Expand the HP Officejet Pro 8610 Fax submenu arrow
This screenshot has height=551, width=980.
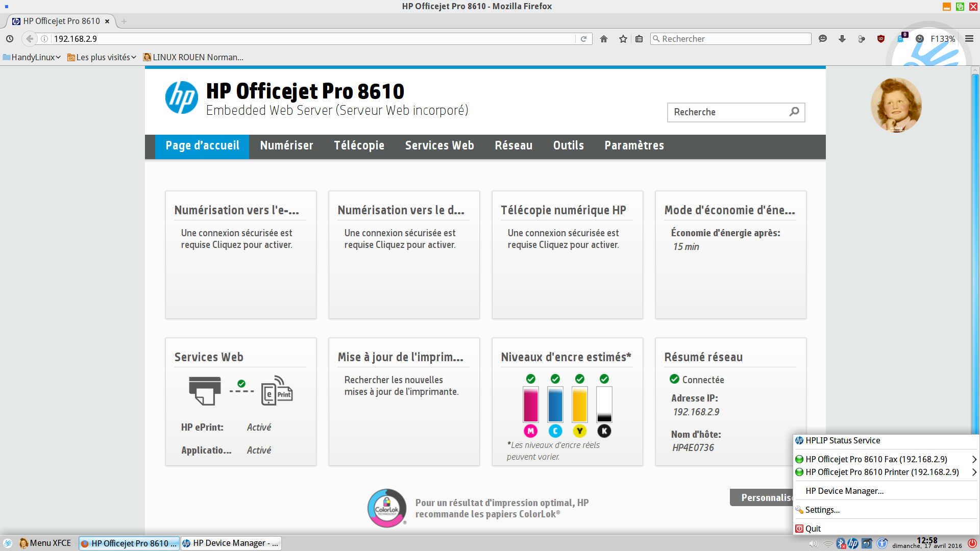point(974,459)
